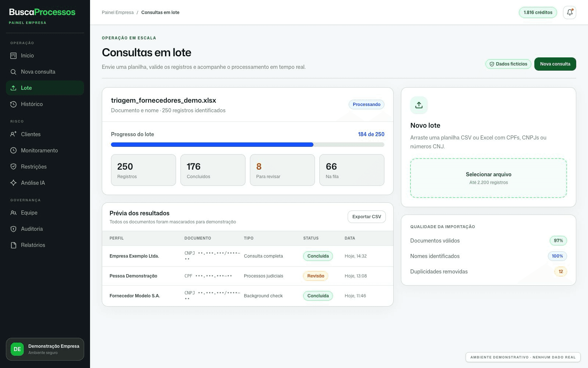Viewport: 588px width, 368px height.
Task: Click the Background check type cell
Action: click(263, 296)
